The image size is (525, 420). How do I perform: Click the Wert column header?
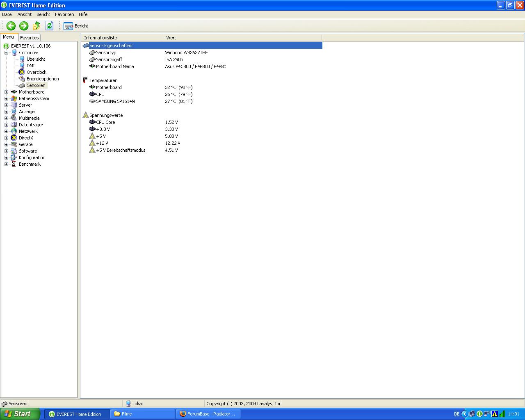[242, 38]
